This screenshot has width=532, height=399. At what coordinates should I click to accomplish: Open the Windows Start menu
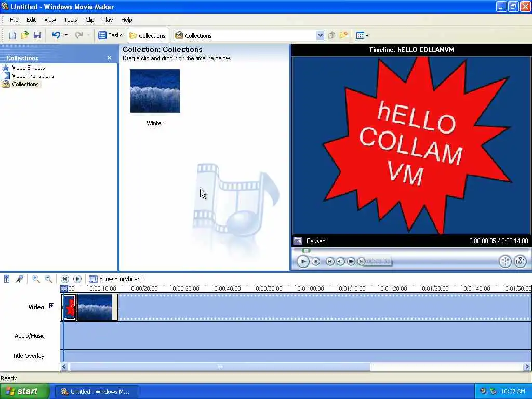tap(25, 392)
